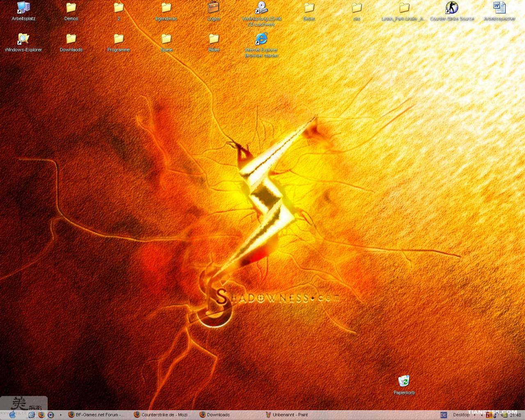525x420 pixels.
Task: Open the NVIDIA tray icon
Action: tap(504, 415)
